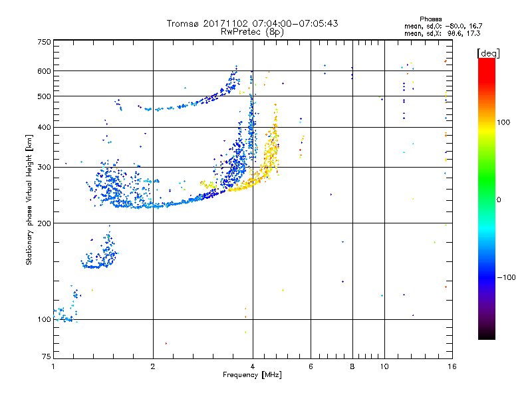The width and height of the screenshot is (532, 399).
Task: Click the '750' y-axis tick label
Action: (x=44, y=42)
